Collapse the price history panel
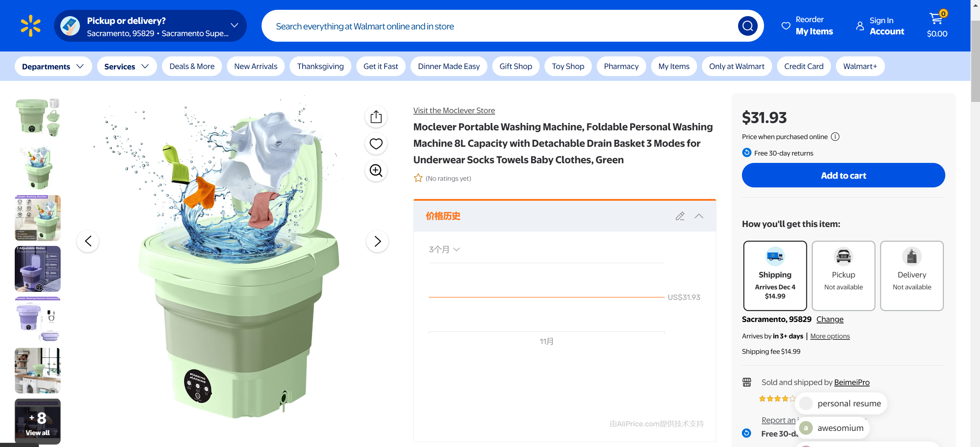980x447 pixels. pyautogui.click(x=699, y=216)
